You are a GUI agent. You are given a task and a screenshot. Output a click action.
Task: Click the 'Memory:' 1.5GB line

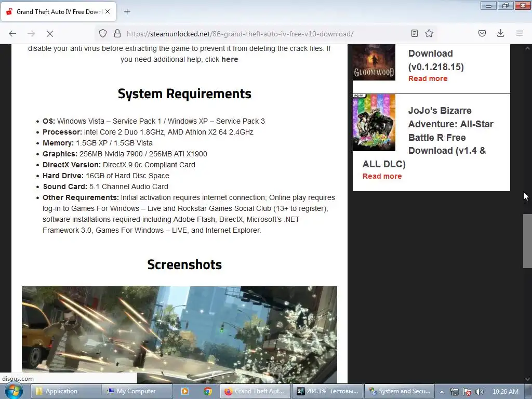point(98,143)
